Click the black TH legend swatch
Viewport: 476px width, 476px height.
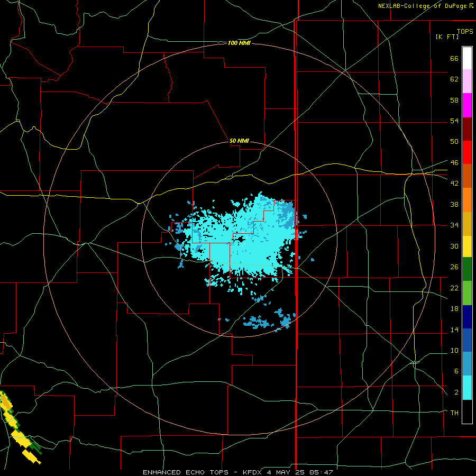coord(467,411)
